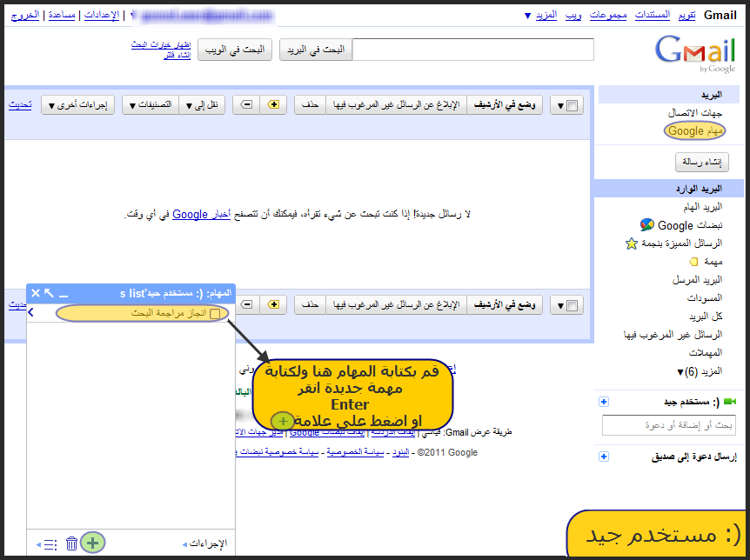750x560 pixels.
Task: Open the select dropdown arrow in bottom toolbar
Action: point(560,306)
